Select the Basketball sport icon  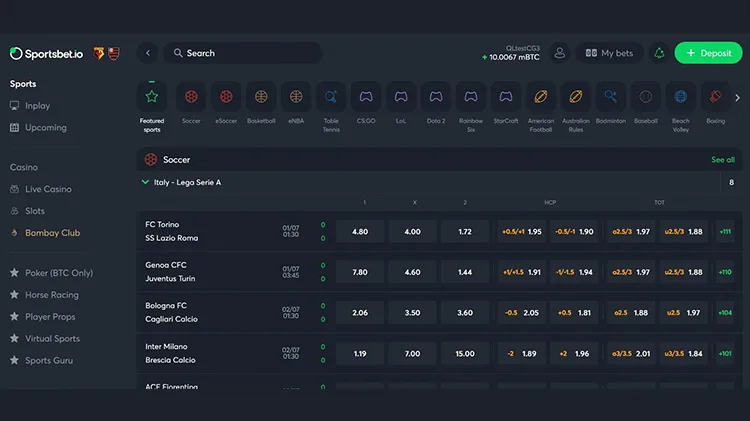pyautogui.click(x=261, y=98)
